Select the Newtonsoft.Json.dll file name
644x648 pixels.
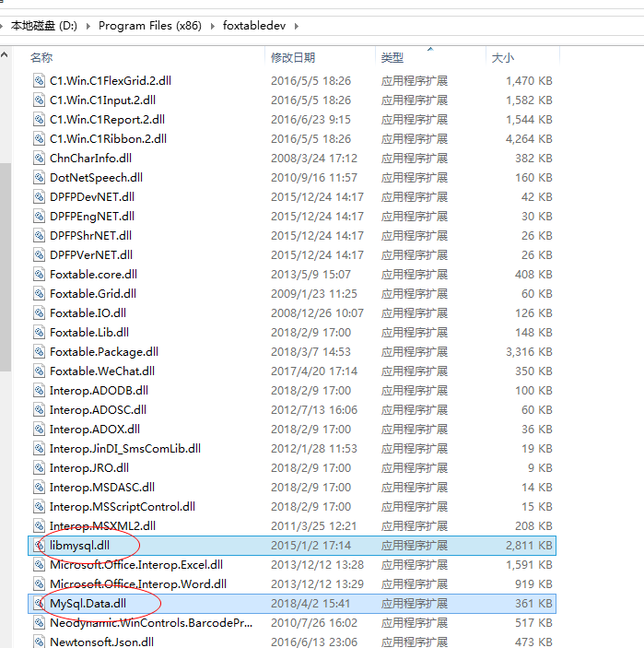[x=101, y=642]
